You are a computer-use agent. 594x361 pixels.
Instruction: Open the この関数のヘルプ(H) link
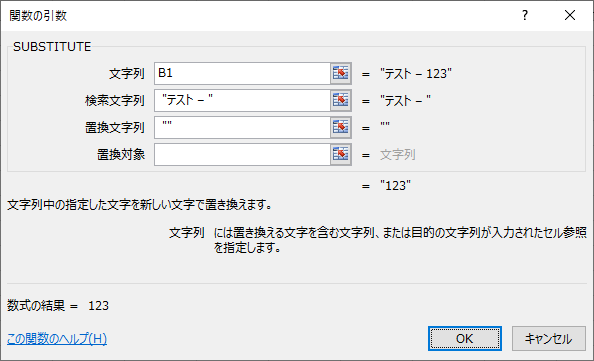click(x=57, y=338)
